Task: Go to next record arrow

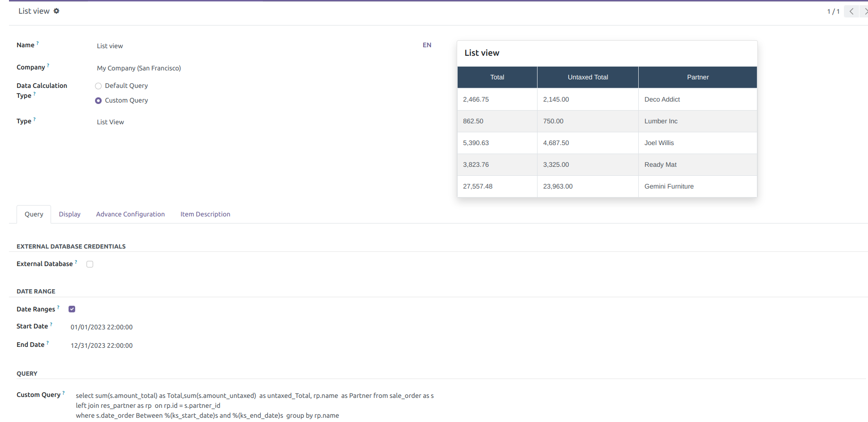Action: [x=865, y=11]
